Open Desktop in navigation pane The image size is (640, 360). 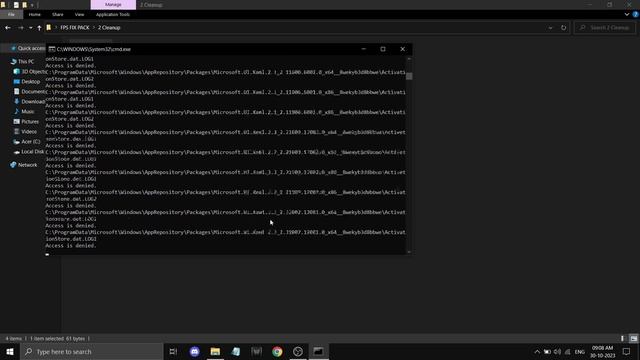[27, 81]
